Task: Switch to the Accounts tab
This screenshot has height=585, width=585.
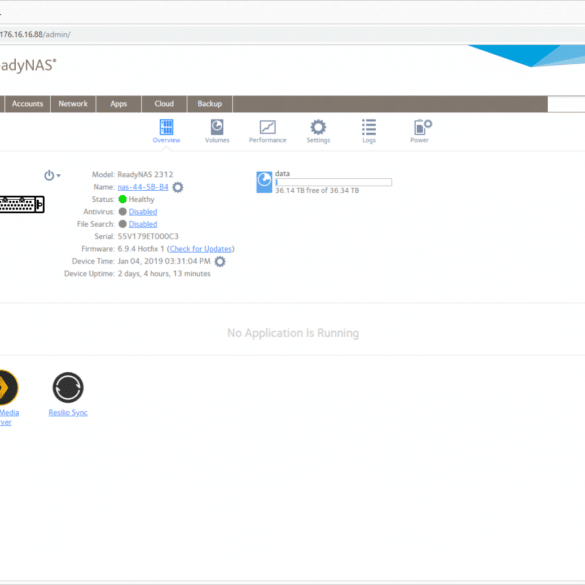Action: (x=27, y=104)
